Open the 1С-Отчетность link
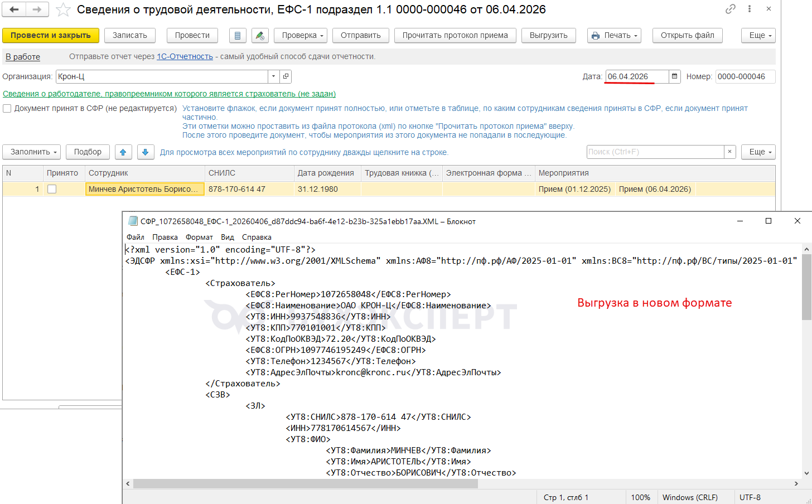The image size is (812, 504). [x=185, y=56]
